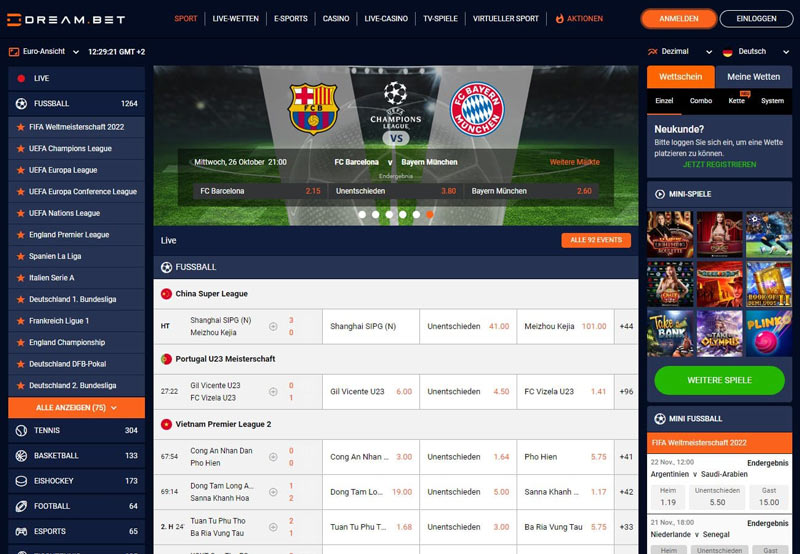Select the third banner carousel dot
800x554 pixels.
(389, 215)
